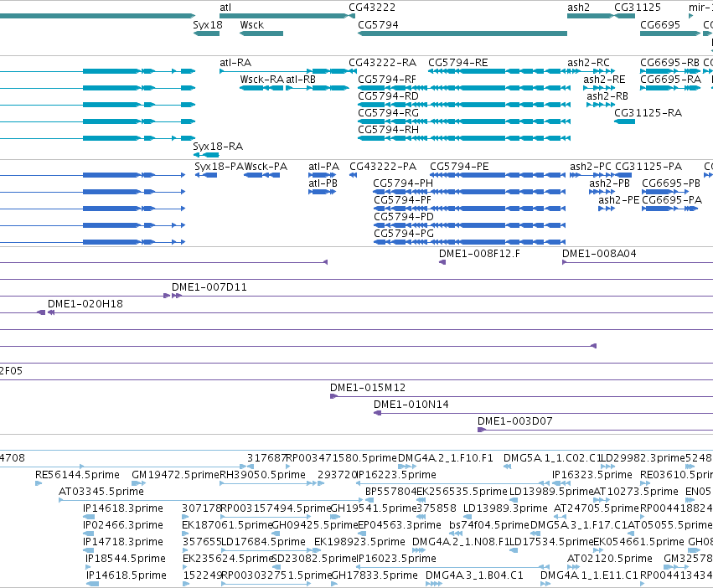
Task: Click transcript CG5794-RD label
Action: coord(388,96)
